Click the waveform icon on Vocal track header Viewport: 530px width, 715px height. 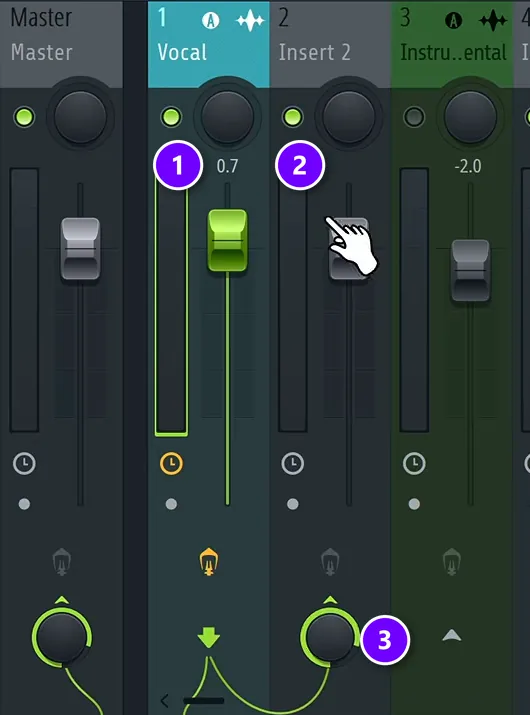click(250, 21)
